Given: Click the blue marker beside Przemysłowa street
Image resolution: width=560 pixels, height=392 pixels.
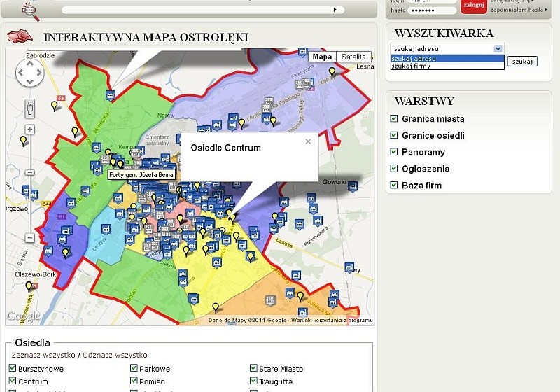Looking at the screenshot, I should point(318,220).
